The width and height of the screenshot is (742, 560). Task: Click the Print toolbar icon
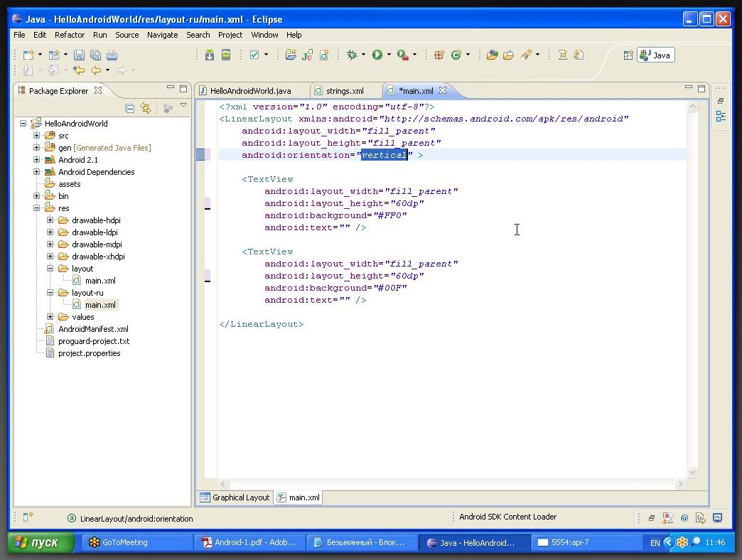pyautogui.click(x=112, y=55)
